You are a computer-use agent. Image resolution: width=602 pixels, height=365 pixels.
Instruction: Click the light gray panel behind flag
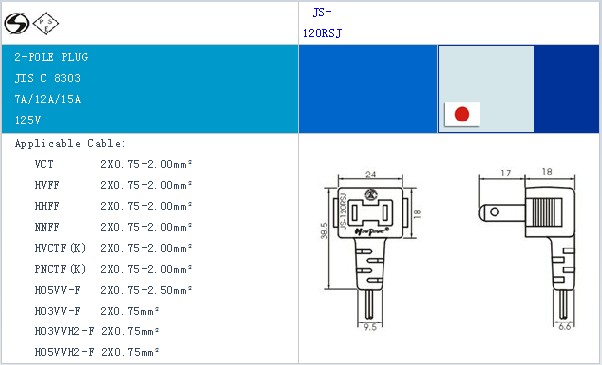click(486, 89)
